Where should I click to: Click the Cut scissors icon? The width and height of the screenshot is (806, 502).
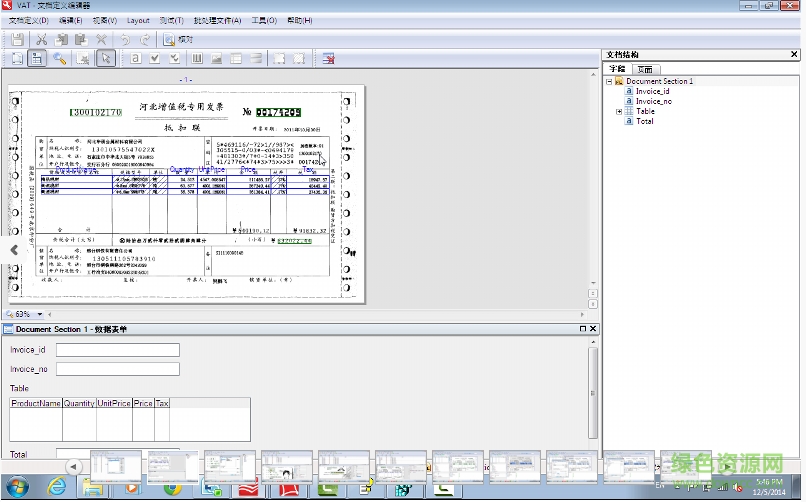[x=42, y=40]
